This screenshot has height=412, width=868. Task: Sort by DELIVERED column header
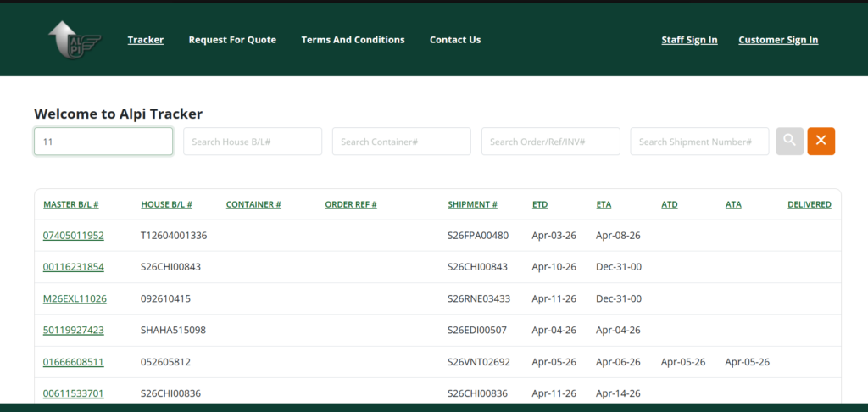[810, 204]
